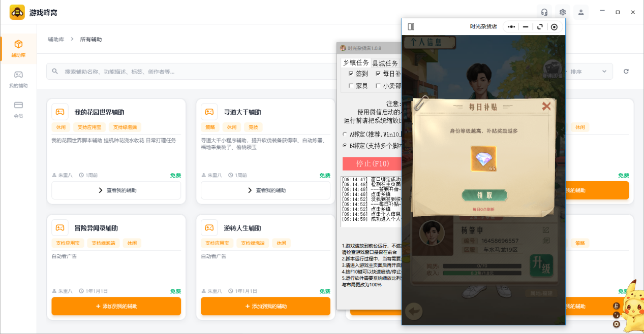Click the headset customer support icon
This screenshot has height=334, width=644.
tap(544, 12)
